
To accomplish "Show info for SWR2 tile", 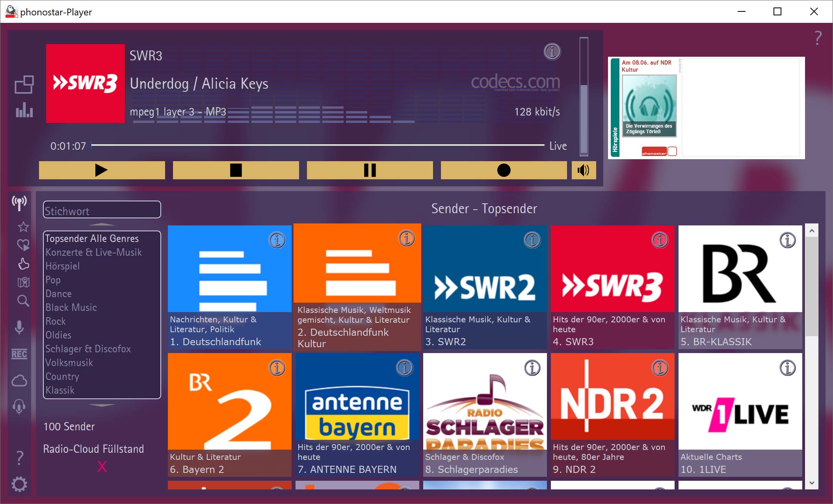I will (x=532, y=240).
